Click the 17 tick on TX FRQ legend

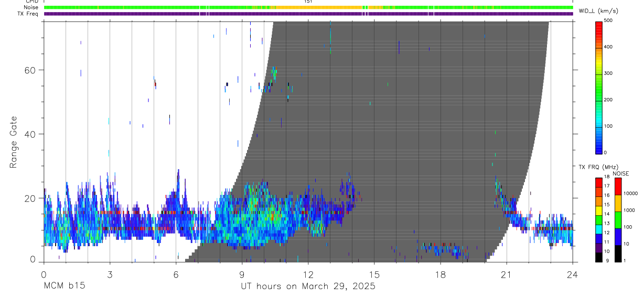[x=607, y=186]
